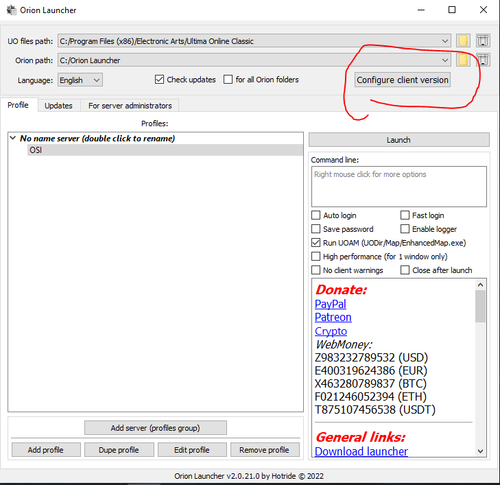The image size is (500, 485).
Task: Enable the Auto login checkbox
Action: [x=316, y=215]
